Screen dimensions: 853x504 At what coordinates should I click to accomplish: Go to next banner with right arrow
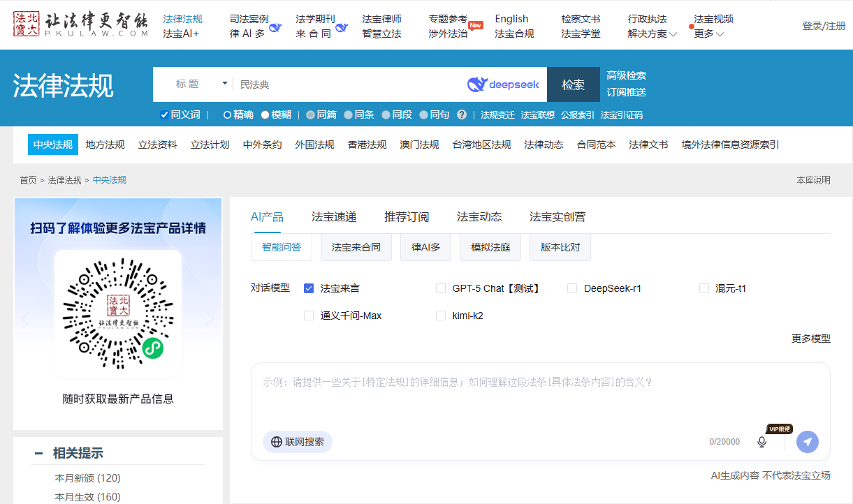[210, 319]
